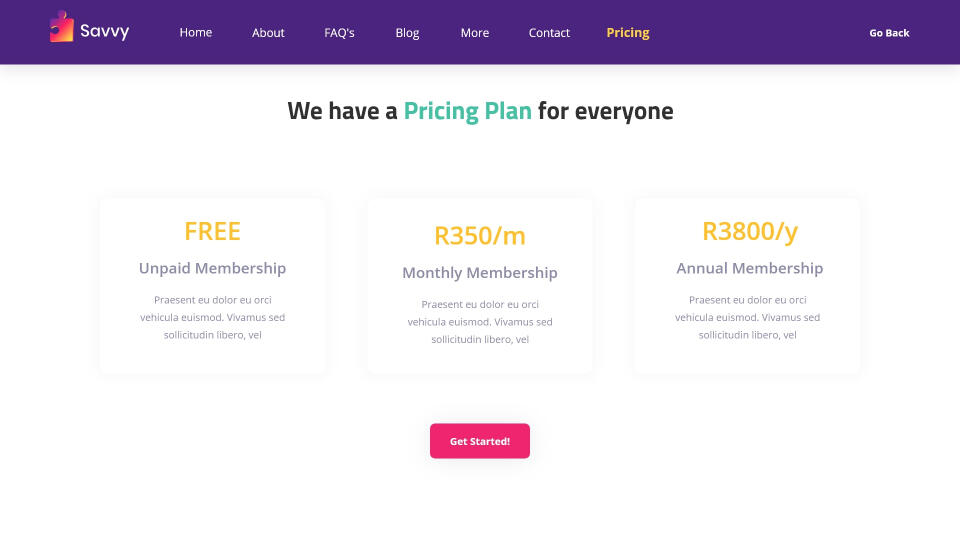Expand the More navigation menu
The image size is (960, 540).
[x=475, y=33]
